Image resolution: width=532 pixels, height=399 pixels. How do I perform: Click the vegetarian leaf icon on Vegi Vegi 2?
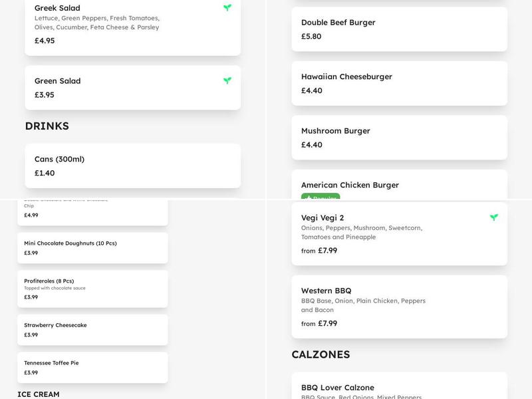tap(494, 217)
